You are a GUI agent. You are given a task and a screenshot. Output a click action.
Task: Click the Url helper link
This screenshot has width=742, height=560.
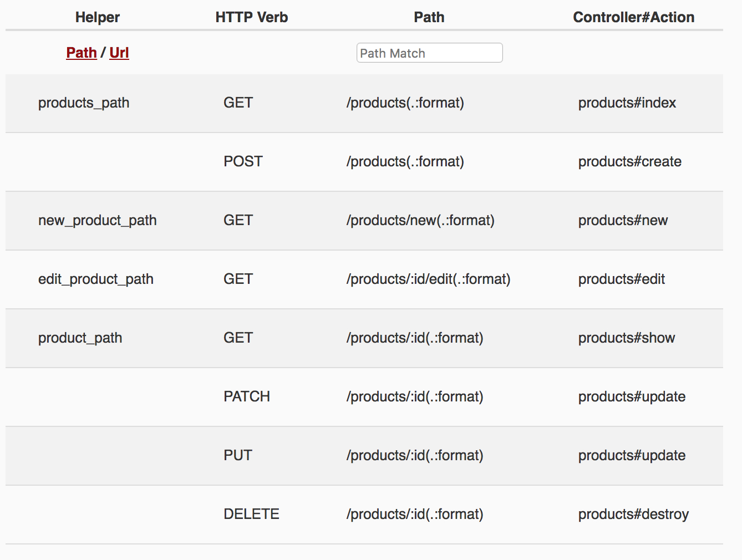119,53
